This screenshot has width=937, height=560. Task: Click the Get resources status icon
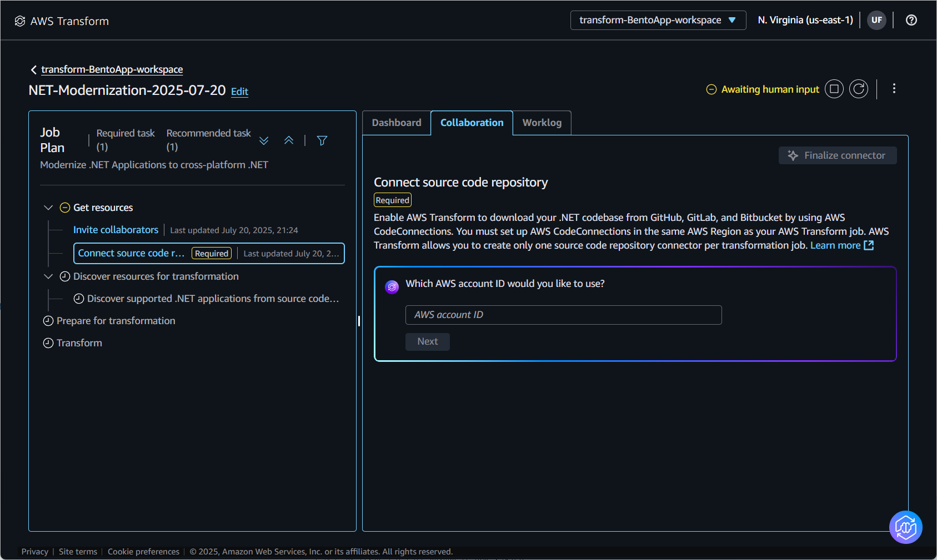tap(65, 208)
